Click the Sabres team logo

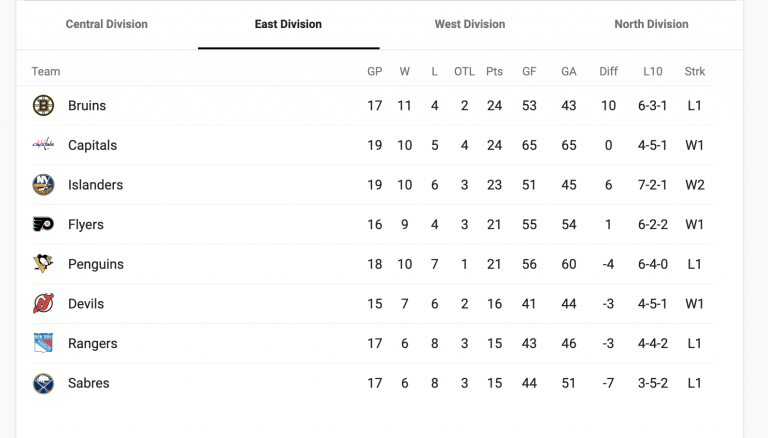[43, 383]
